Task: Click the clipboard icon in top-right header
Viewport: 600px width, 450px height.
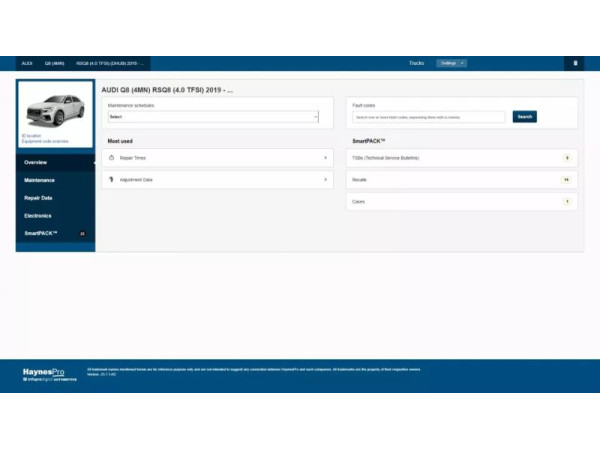Action: pos(575,63)
